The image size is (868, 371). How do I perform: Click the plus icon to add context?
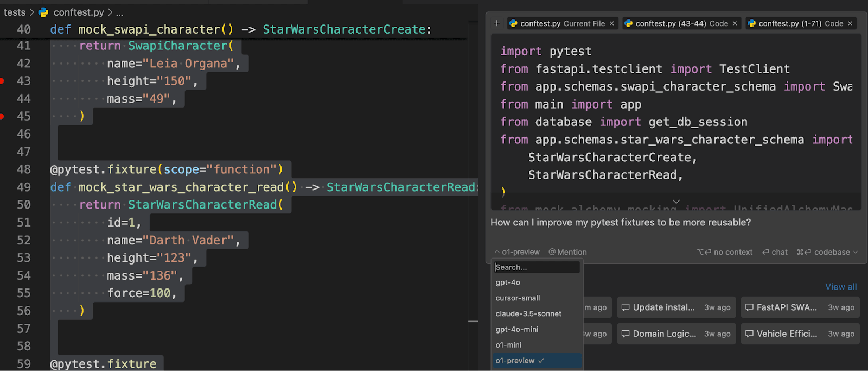tap(496, 23)
